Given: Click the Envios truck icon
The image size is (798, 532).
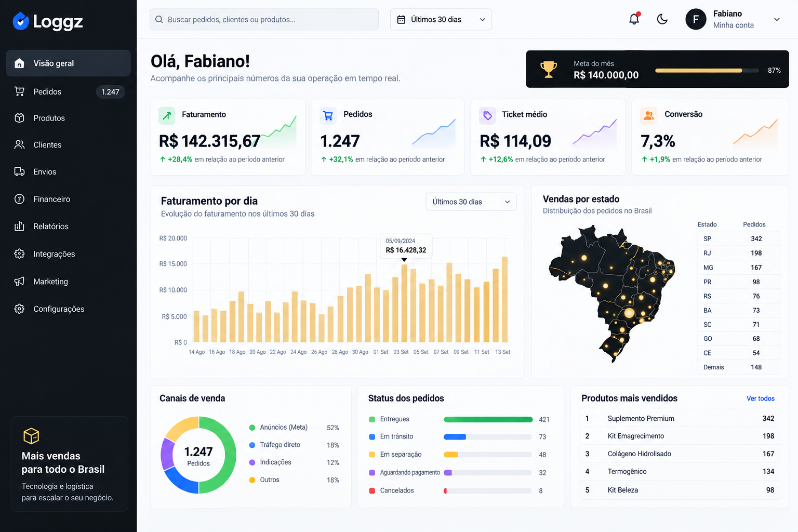Looking at the screenshot, I should tap(19, 171).
